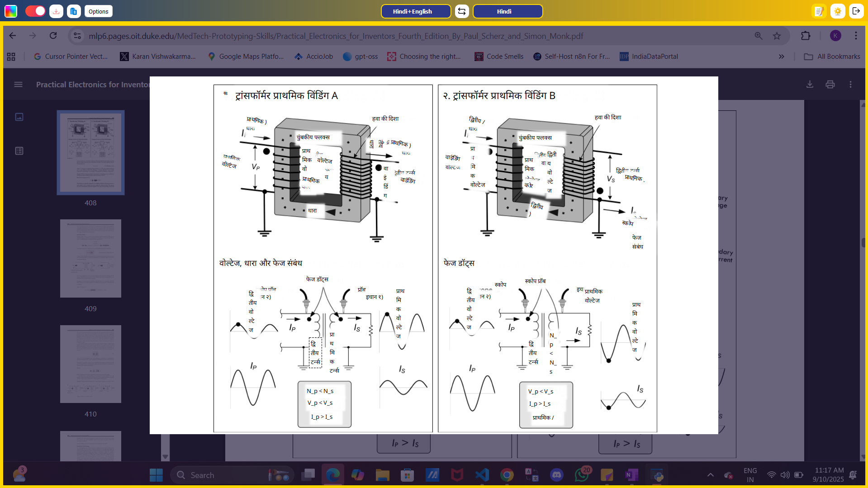868x488 pixels.
Task: Open Google Chrome from taskbar
Action: [x=507, y=475]
